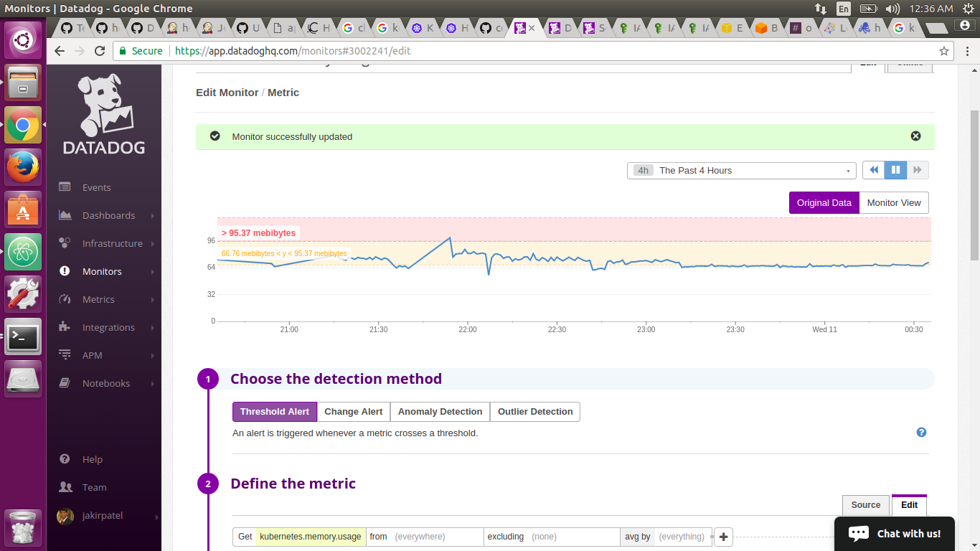980x551 pixels.
Task: Open Files from the Ubuntu dock
Action: (x=23, y=83)
